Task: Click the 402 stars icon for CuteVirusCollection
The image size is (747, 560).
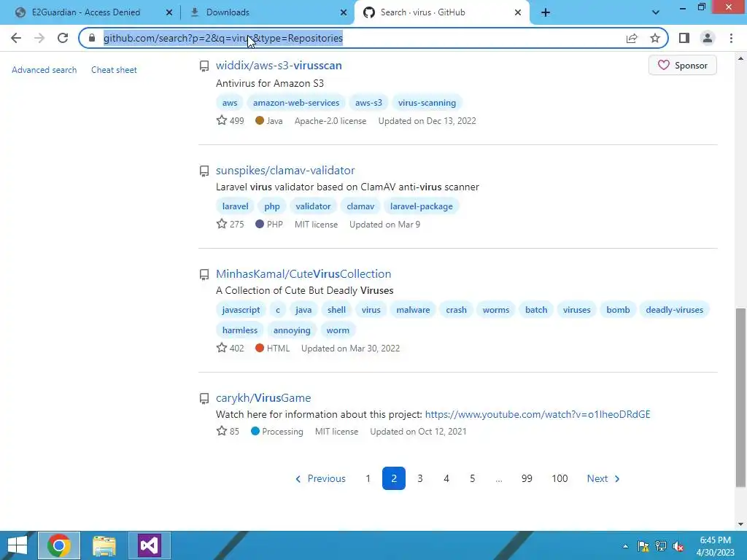Action: 222,348
